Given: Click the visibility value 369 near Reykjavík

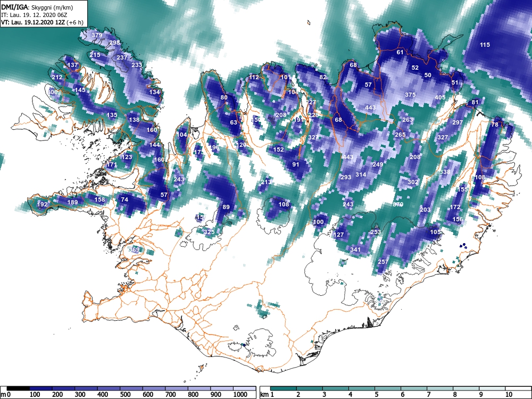Looking at the screenshot, I should [135, 250].
